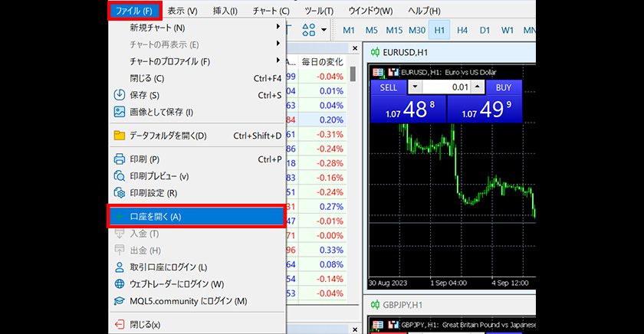Screen dimensions: 644x334
Task: Click the chart objects shapes toolbar icon
Action: click(x=309, y=30)
